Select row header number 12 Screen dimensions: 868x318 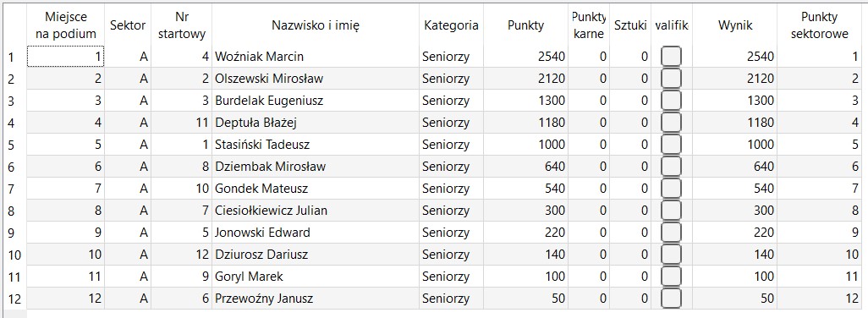point(14,299)
